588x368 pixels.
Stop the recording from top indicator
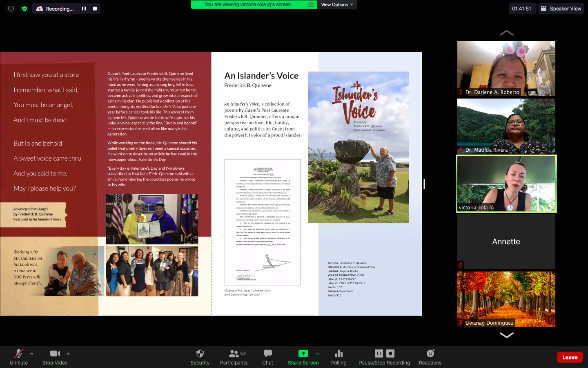pyautogui.click(x=95, y=9)
